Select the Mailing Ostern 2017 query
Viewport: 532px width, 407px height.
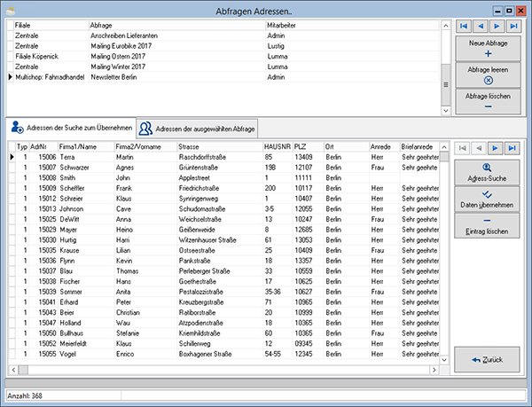click(223, 56)
